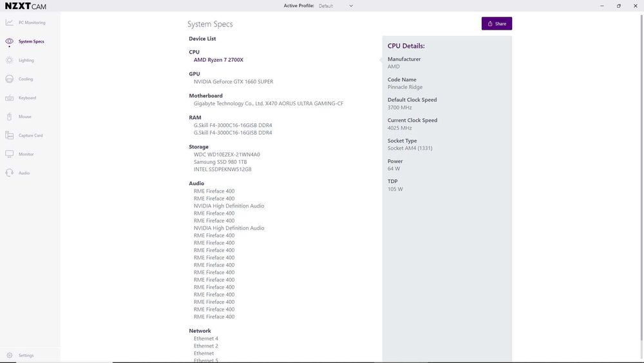644x363 pixels.
Task: Click the Keyboard icon in sidebar
Action: [9, 98]
